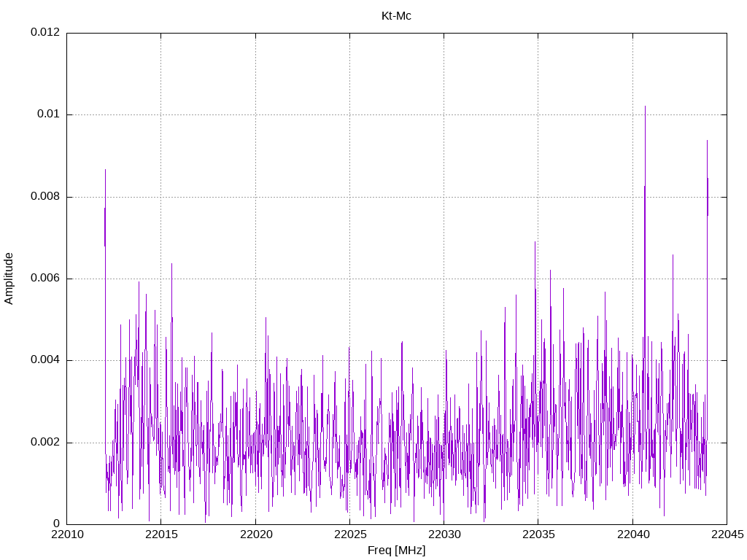This screenshot has width=747, height=560.
Task: Click the peak tip at the spectrum's right edge
Action: tap(707, 141)
